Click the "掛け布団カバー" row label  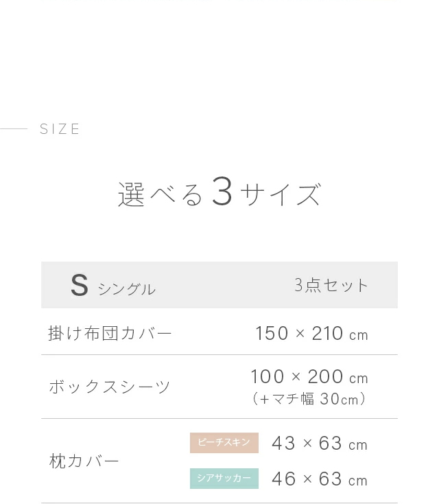[x=110, y=334]
